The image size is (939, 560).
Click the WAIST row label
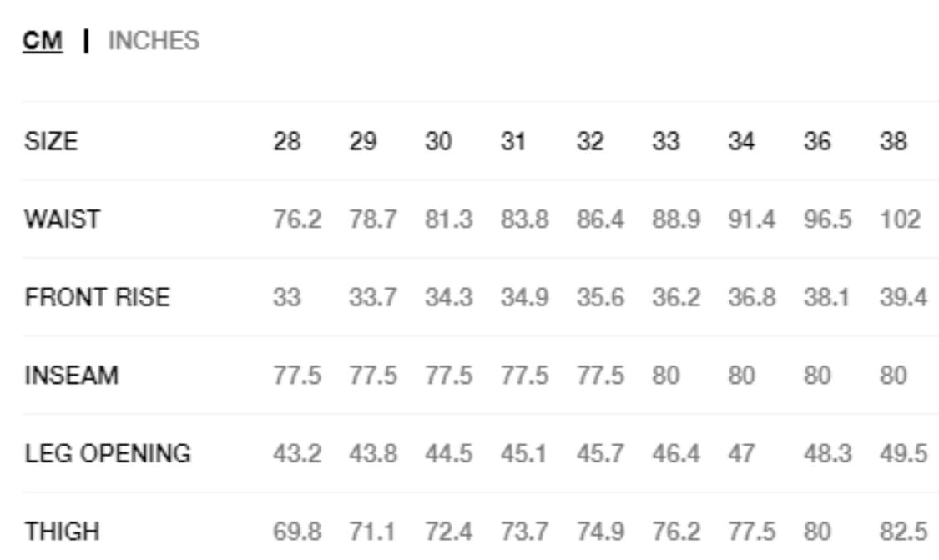tap(63, 219)
